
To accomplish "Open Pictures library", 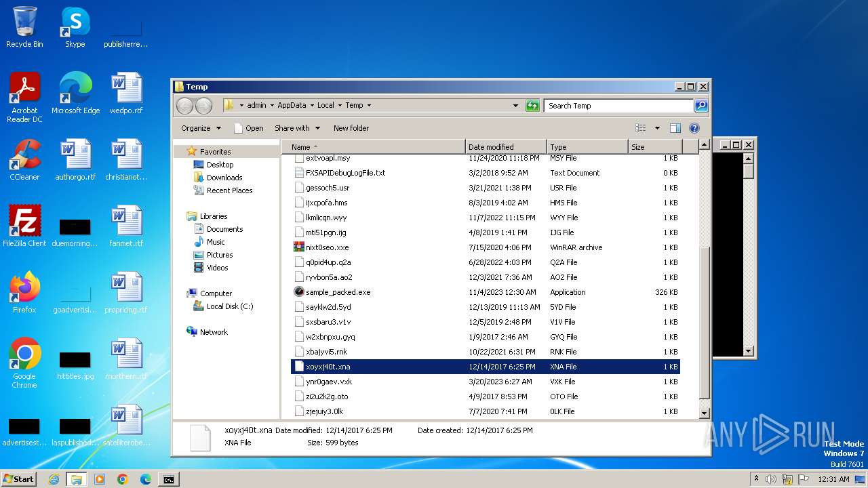I will click(220, 255).
